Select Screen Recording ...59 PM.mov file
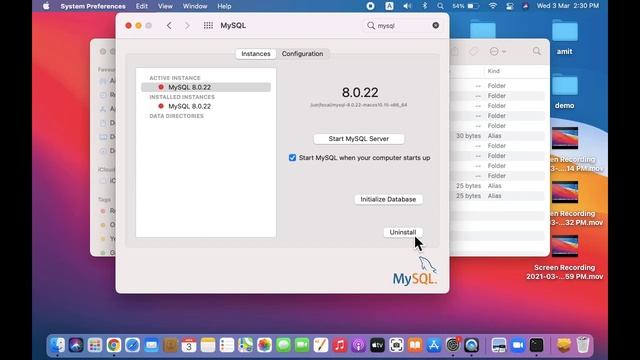The height and width of the screenshot is (360, 640). click(564, 258)
